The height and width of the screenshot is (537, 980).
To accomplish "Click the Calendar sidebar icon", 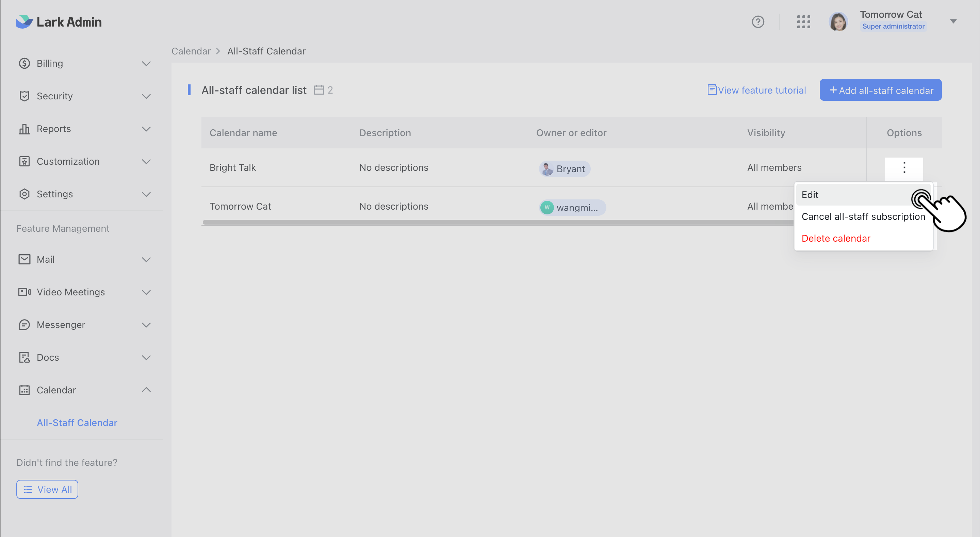I will coord(24,390).
